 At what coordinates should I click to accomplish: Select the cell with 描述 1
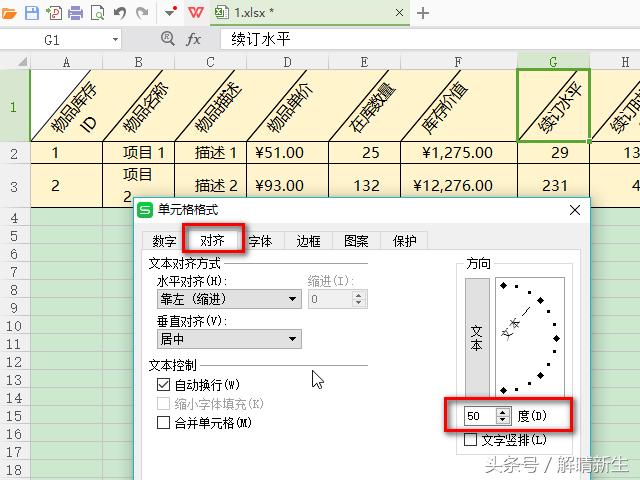coord(211,153)
